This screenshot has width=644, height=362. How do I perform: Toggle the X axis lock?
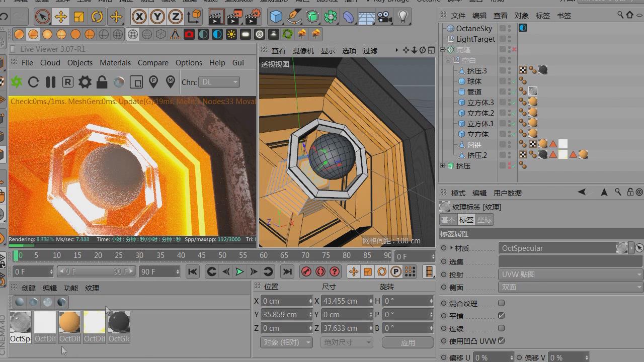click(139, 17)
